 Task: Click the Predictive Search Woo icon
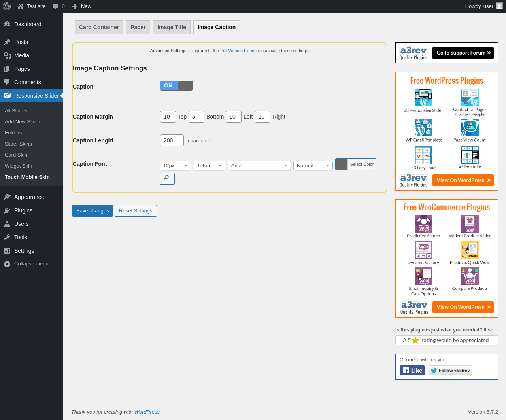pos(423,224)
